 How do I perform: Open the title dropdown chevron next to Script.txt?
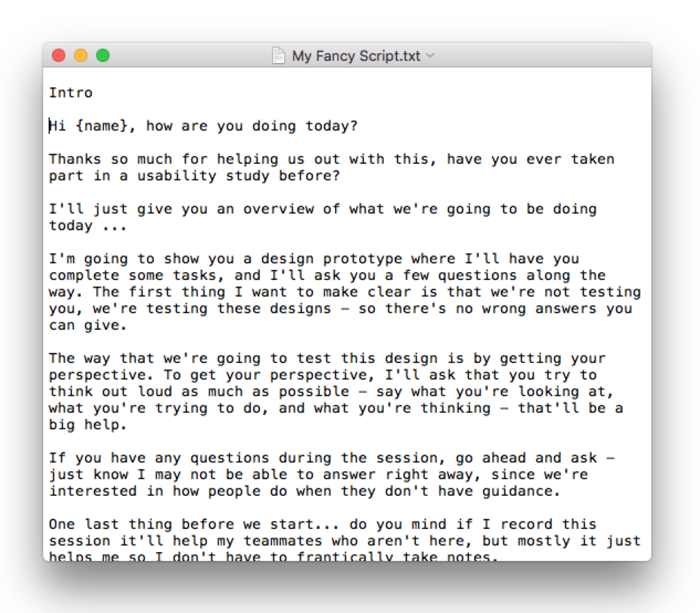[x=431, y=56]
